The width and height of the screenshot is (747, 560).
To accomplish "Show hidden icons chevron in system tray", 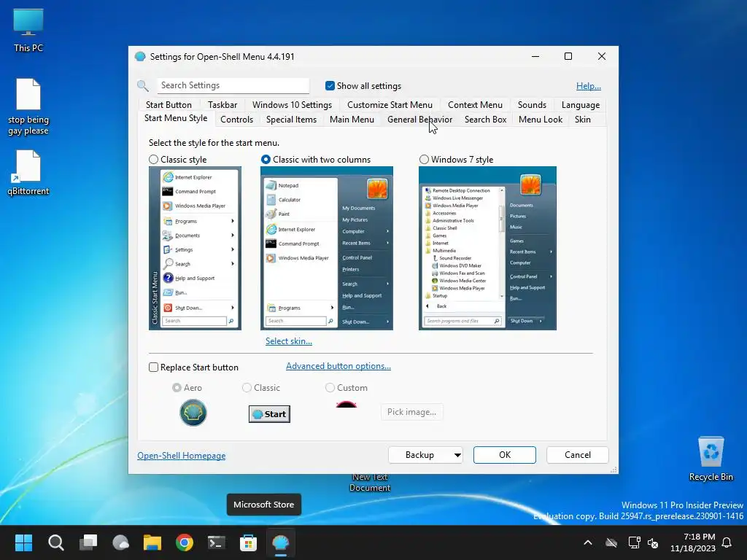I will (x=588, y=542).
